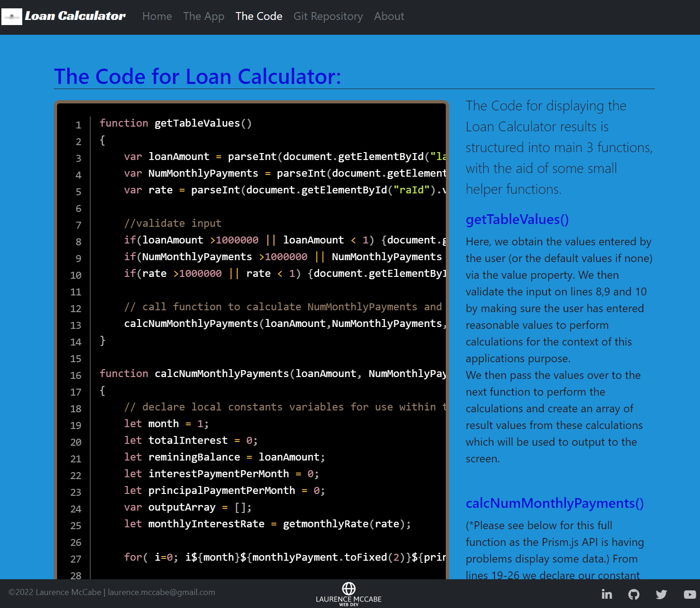Image resolution: width=700 pixels, height=608 pixels.
Task: Click code line 'if(rate >1000000'
Action: 285,274
